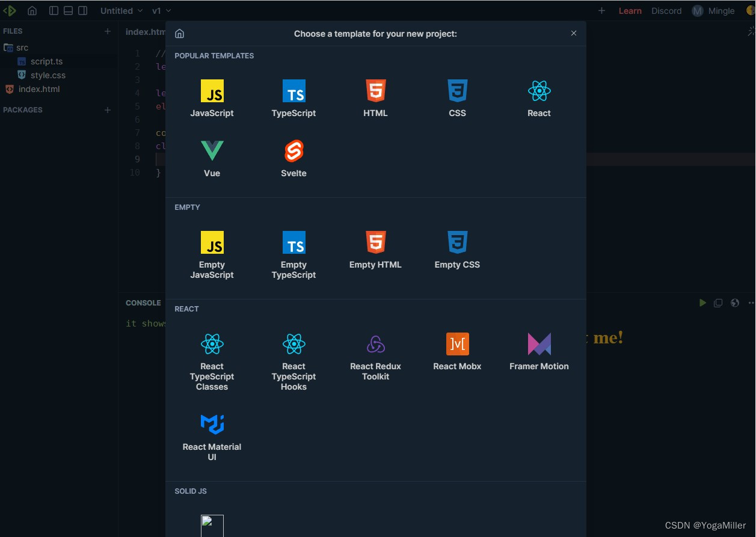Pick the Vue template
This screenshot has height=537, width=756.
pyautogui.click(x=212, y=159)
